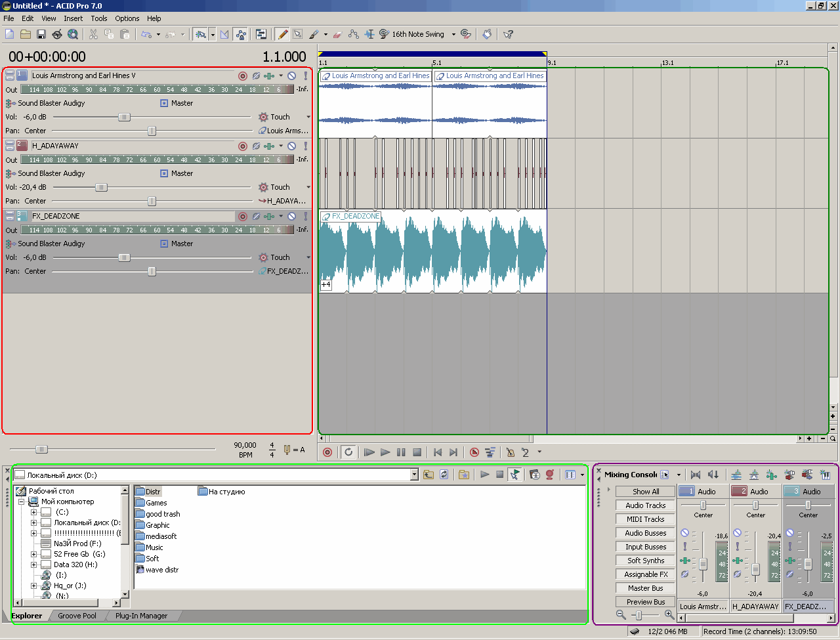
Task: Click Insert Soft Synth icon in Mixing Console
Action: [825, 475]
